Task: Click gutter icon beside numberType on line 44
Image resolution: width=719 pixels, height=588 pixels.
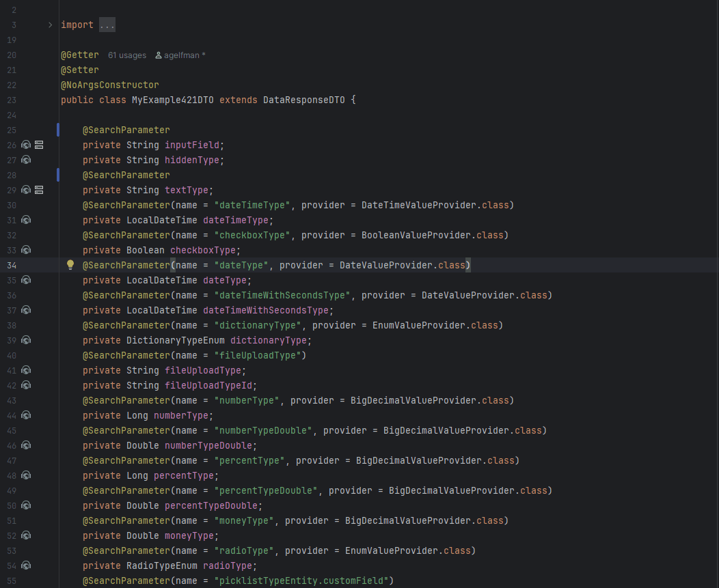Action: coord(26,415)
